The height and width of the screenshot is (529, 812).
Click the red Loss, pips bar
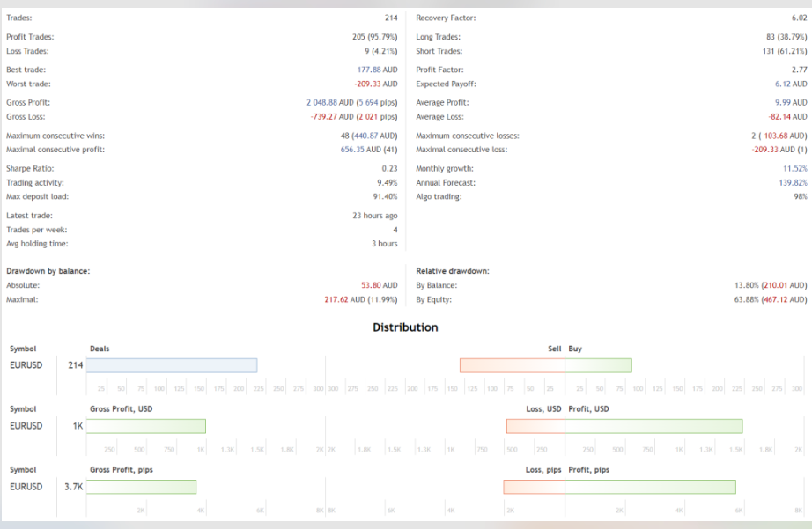tap(534, 487)
